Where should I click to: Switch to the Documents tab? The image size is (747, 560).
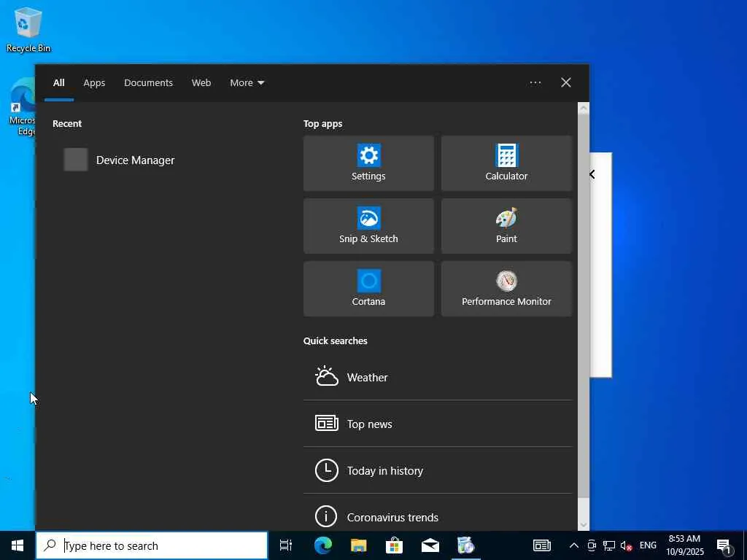coord(148,83)
